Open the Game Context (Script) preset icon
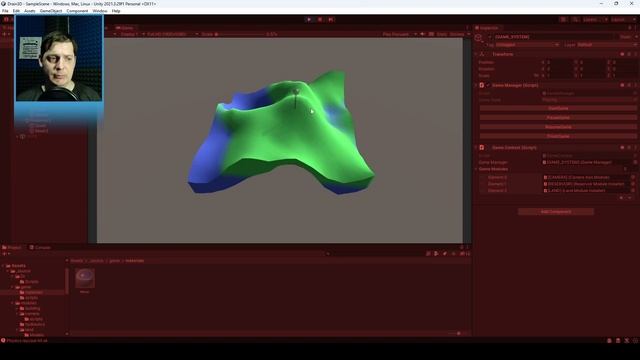 629,147
